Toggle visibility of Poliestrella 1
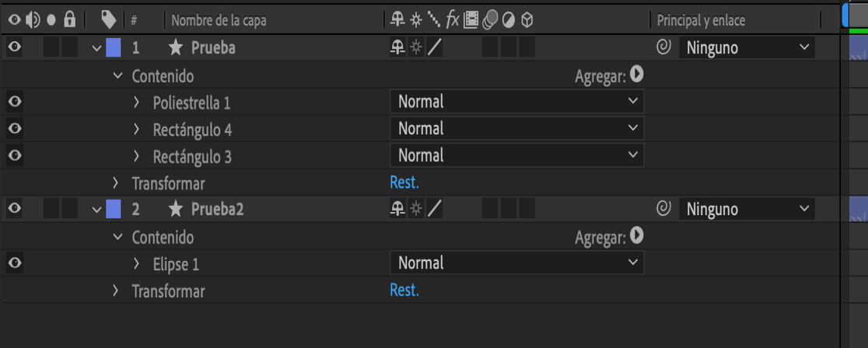The width and height of the screenshot is (868, 348). pyautogui.click(x=14, y=102)
